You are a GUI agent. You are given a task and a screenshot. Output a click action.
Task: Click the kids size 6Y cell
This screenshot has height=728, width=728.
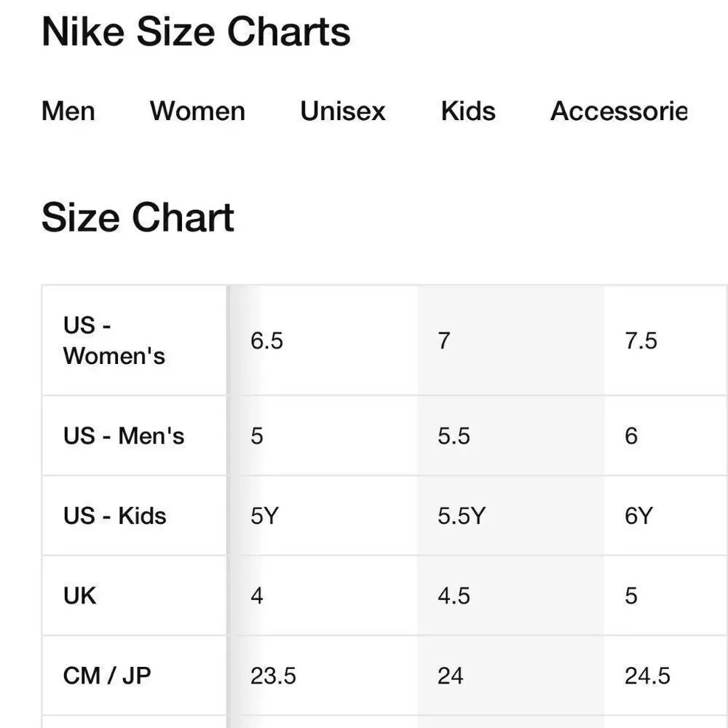[666, 515]
